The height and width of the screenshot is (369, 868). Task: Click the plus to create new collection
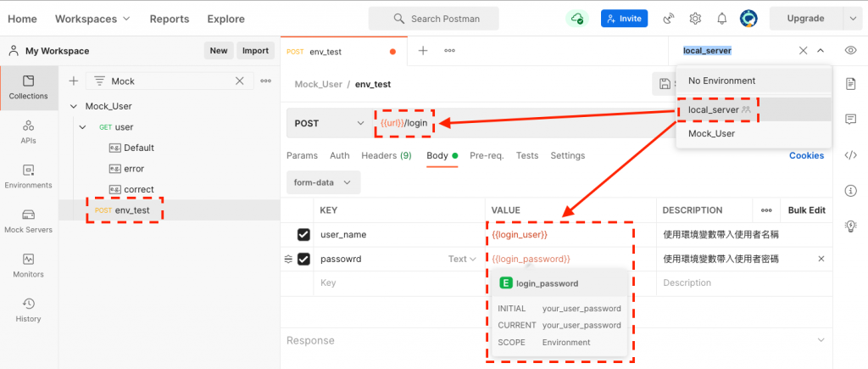coord(73,81)
